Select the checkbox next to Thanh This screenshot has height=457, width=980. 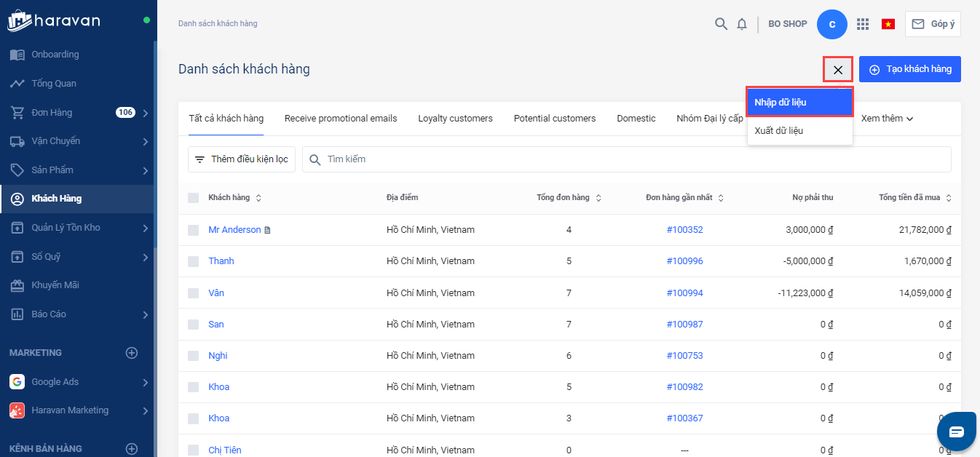[x=193, y=261]
